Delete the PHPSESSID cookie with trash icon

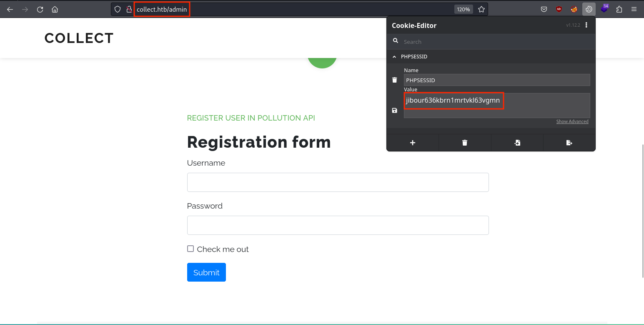[395, 80]
